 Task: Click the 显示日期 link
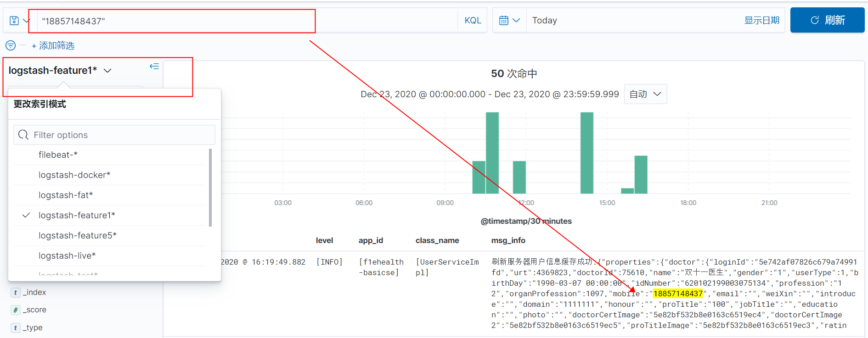click(x=762, y=21)
